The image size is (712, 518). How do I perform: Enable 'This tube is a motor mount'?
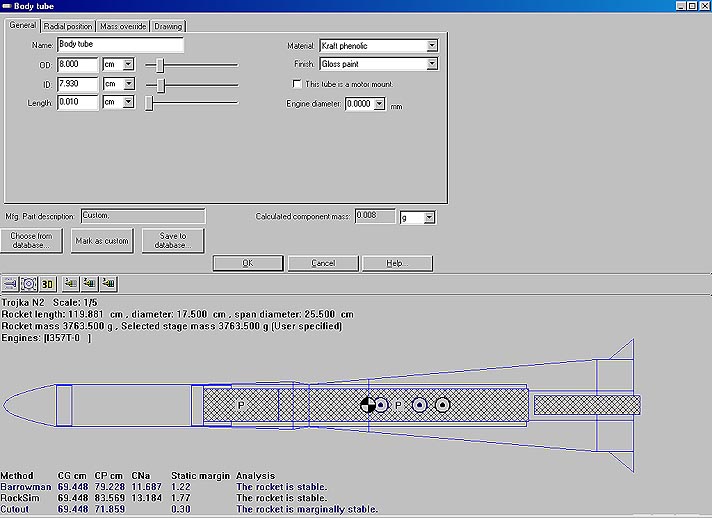tap(296, 84)
